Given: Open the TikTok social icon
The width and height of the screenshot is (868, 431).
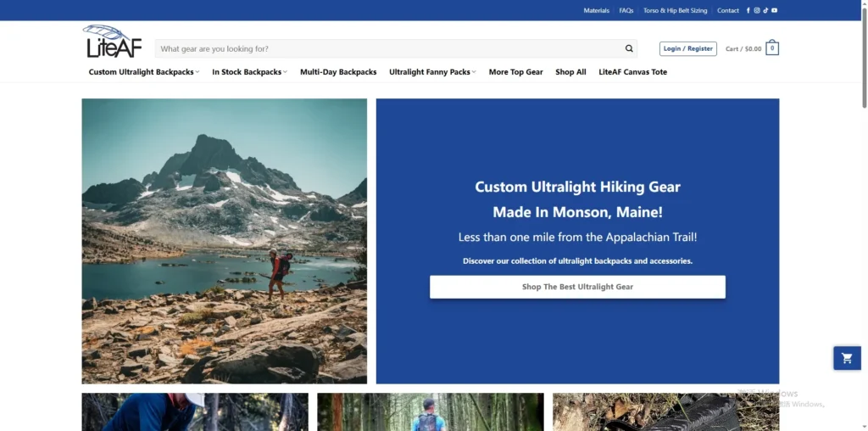Looking at the screenshot, I should pyautogui.click(x=765, y=10).
